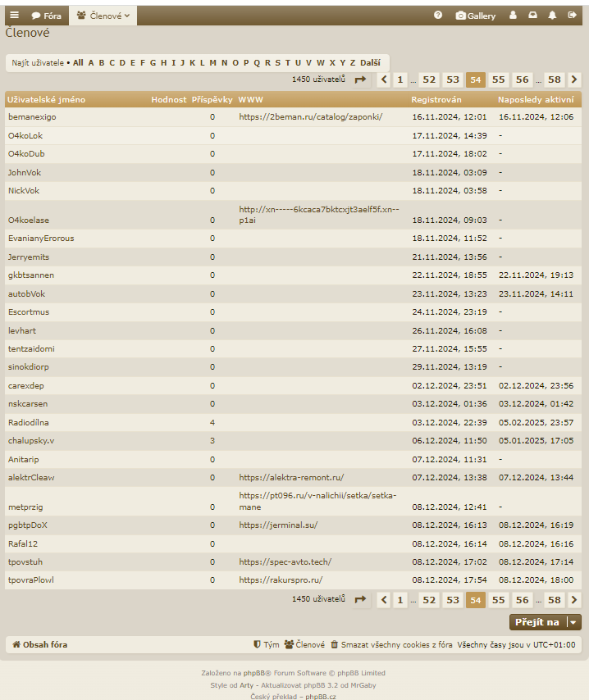Filter members by letter M
589x700 pixels.
pyautogui.click(x=212, y=62)
